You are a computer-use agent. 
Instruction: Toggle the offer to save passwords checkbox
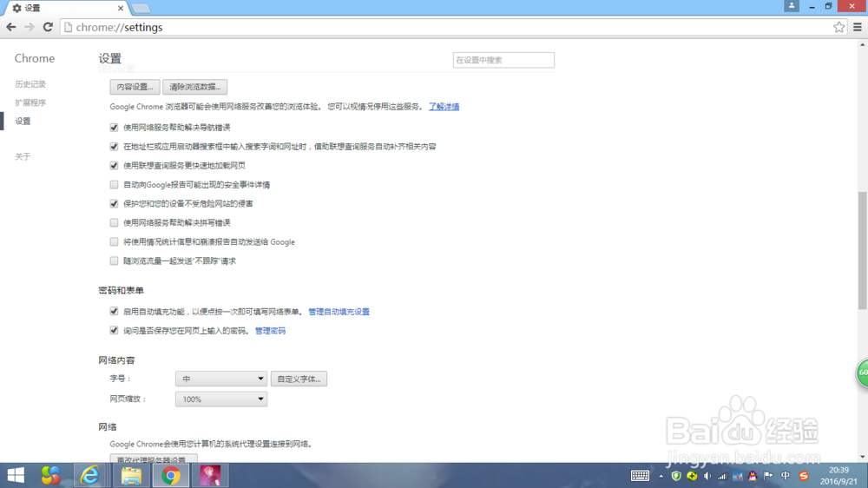[114, 331]
